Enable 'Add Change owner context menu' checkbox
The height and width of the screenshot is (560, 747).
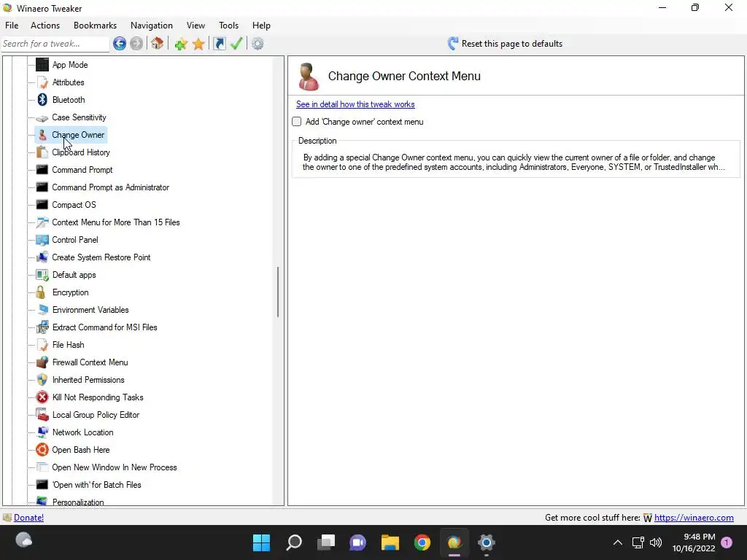coord(297,122)
